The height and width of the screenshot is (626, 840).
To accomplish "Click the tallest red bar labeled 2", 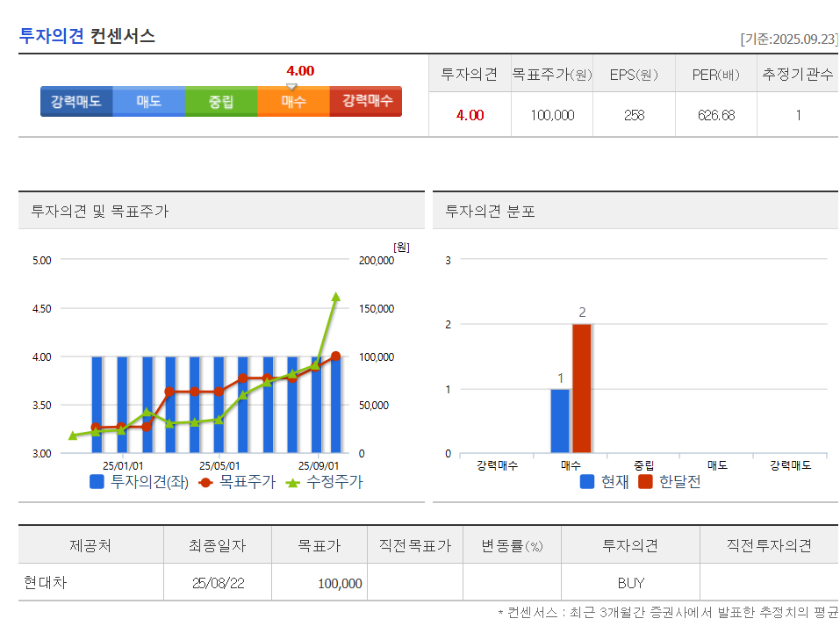I will pyautogui.click(x=582, y=386).
